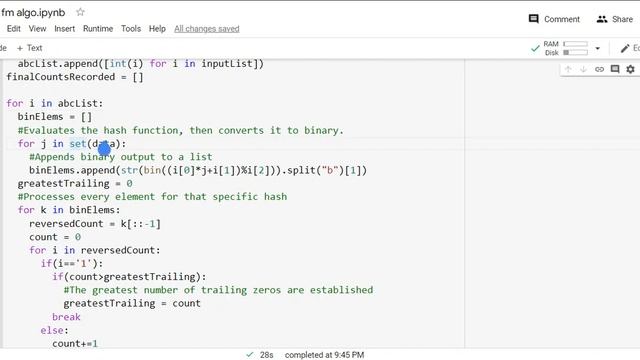Click the binElems.append(str(bin( line
The width and height of the screenshot is (640, 360).
[198, 170]
